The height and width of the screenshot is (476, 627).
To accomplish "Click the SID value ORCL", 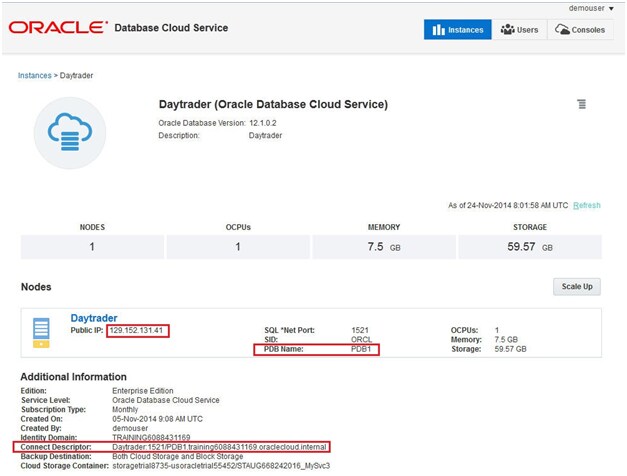I will point(361,340).
